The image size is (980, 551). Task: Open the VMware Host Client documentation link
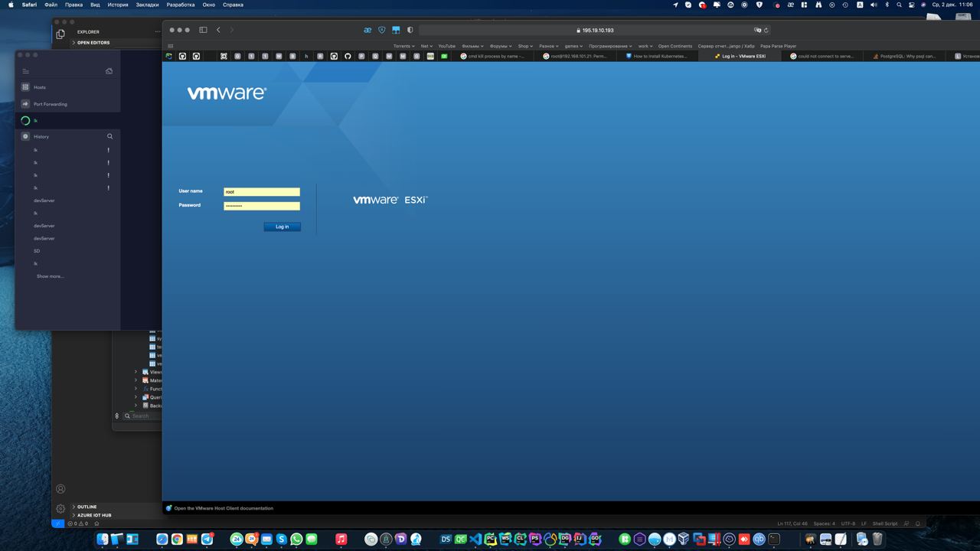pos(224,508)
